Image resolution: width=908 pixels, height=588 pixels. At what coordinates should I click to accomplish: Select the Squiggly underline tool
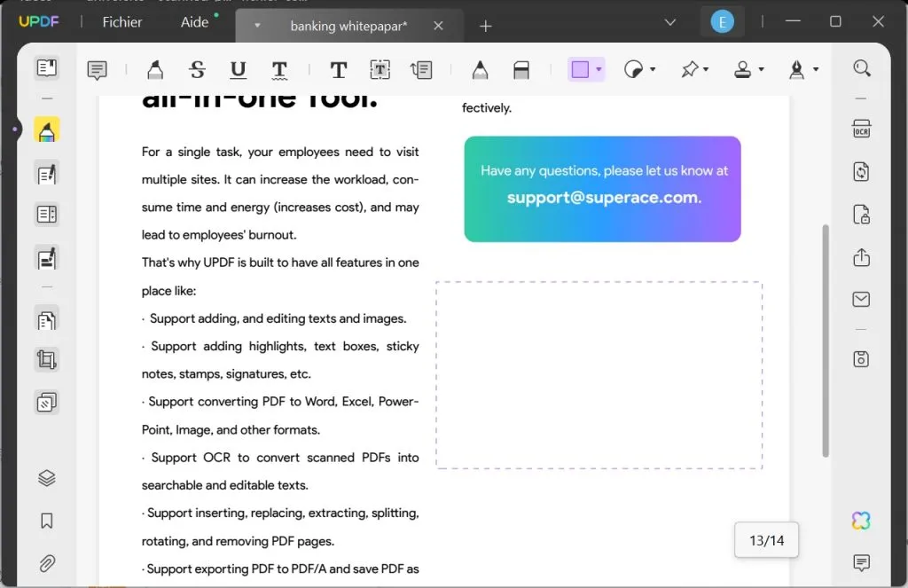pos(279,70)
